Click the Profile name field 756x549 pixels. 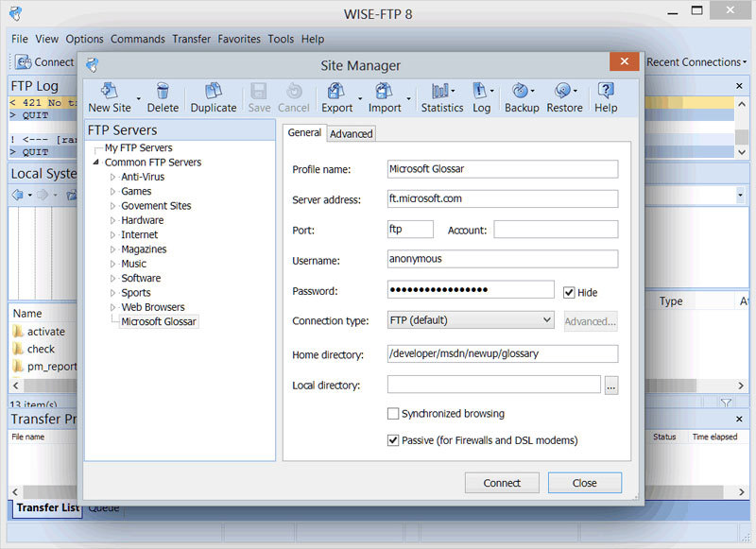(x=503, y=169)
